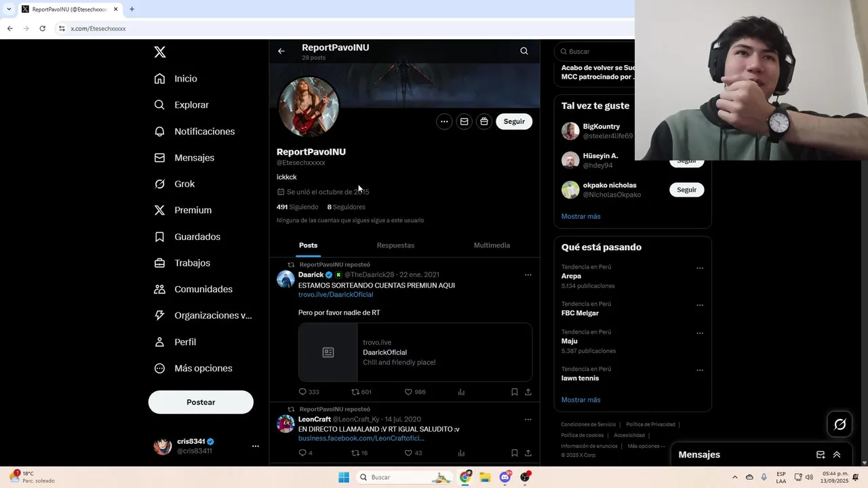
Task: Send message via envelope icon
Action: (x=464, y=121)
